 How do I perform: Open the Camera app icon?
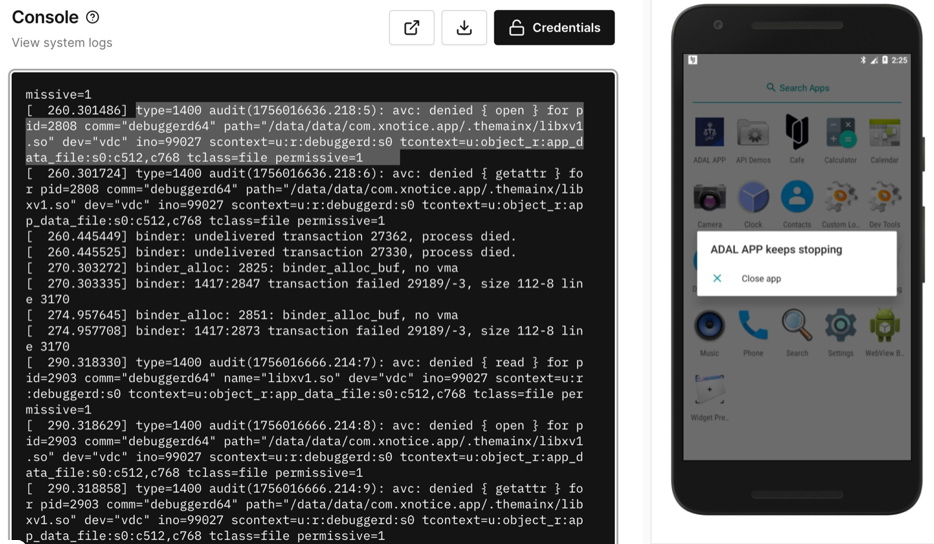tap(709, 198)
